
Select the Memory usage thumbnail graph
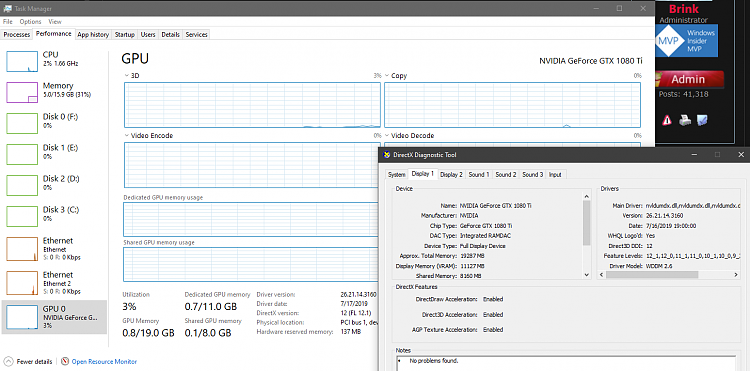click(22, 93)
